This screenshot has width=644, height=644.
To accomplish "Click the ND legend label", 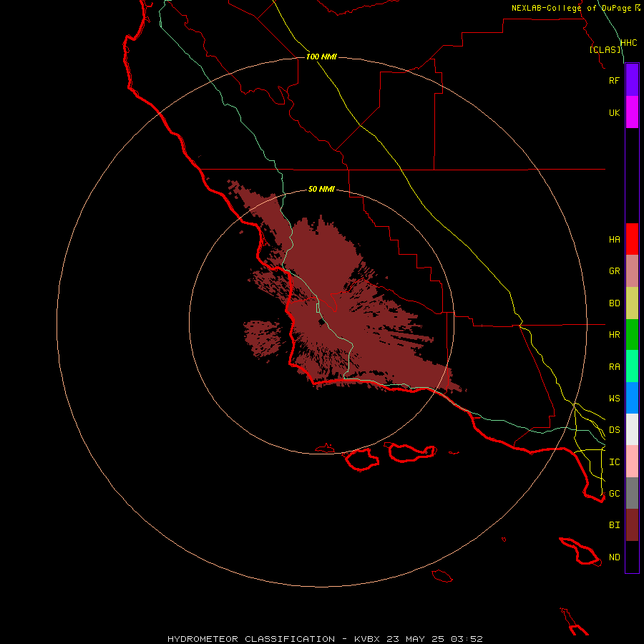I will [614, 557].
